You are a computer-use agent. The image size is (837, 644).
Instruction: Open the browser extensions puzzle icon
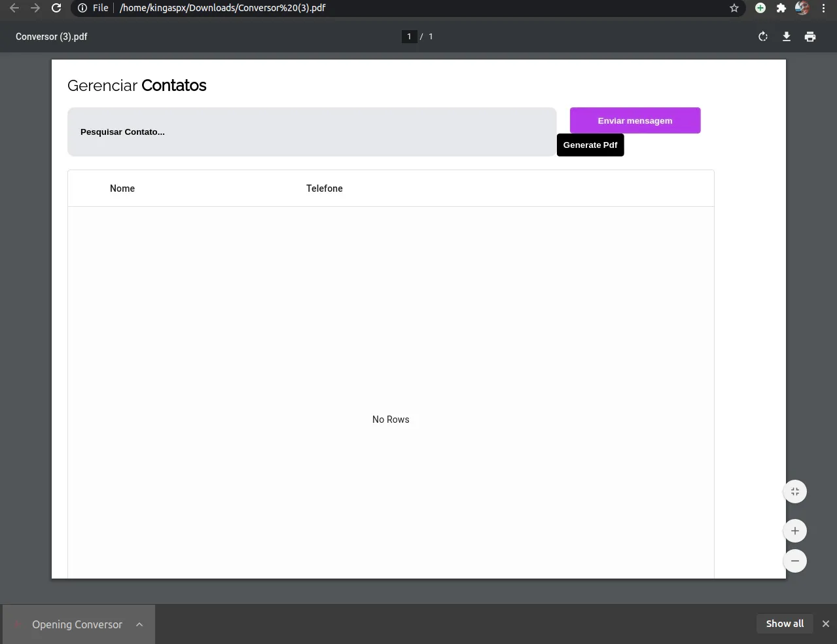tap(781, 8)
